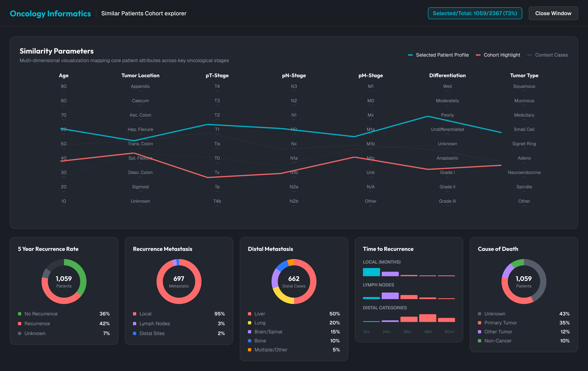Screen dimensions: 588x371
Task: Click the cyan 12m bar under Local (Months)
Action: click(371, 272)
